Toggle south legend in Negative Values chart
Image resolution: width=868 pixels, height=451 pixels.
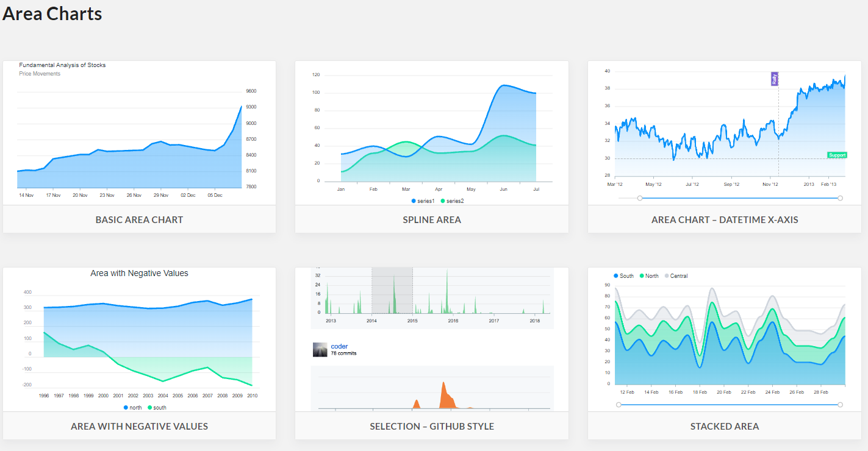pyautogui.click(x=157, y=407)
